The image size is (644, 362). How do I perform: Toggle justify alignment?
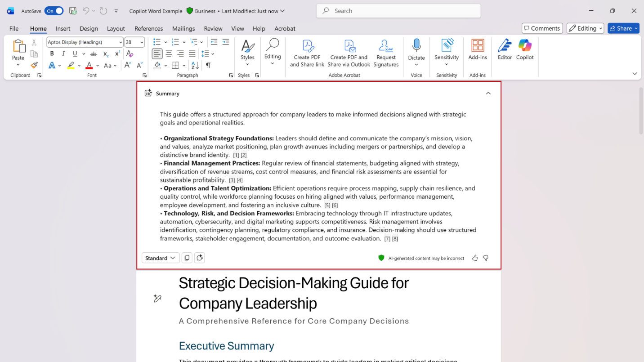coord(192,54)
